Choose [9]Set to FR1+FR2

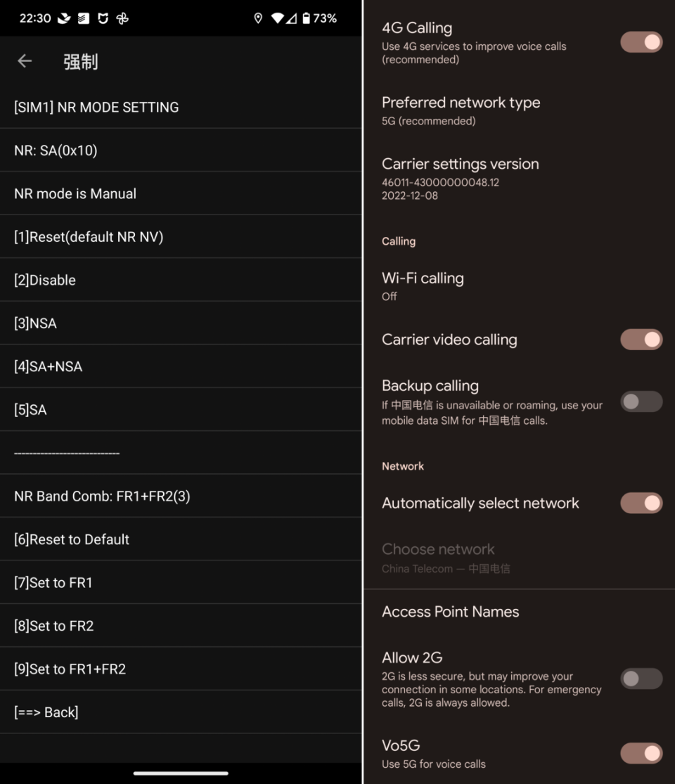[181, 669]
